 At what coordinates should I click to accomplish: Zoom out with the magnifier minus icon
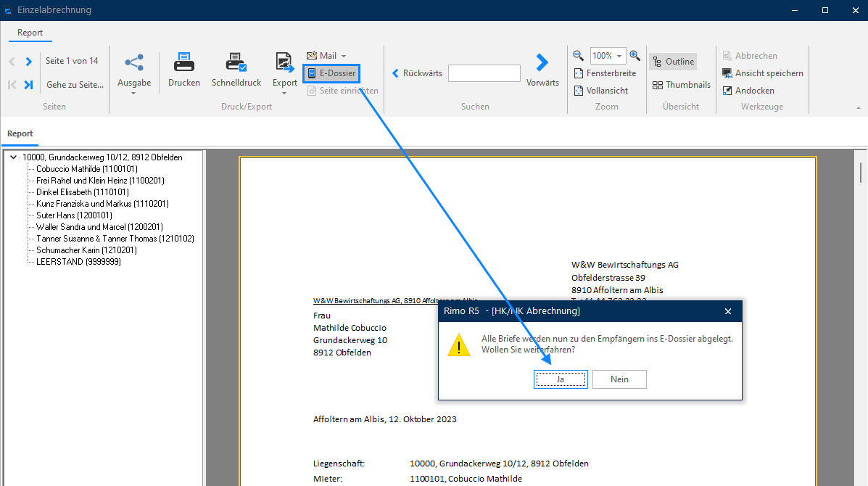(x=579, y=55)
